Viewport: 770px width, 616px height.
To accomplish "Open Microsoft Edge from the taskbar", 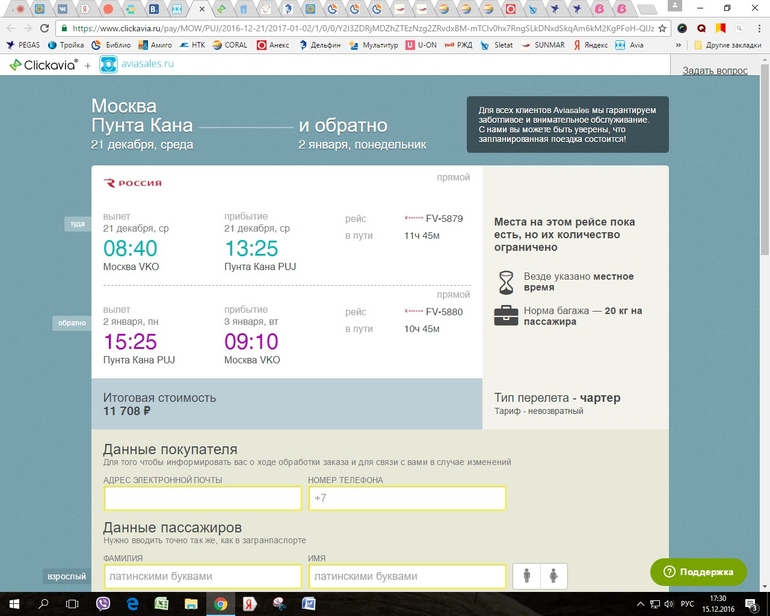I will click(x=132, y=604).
